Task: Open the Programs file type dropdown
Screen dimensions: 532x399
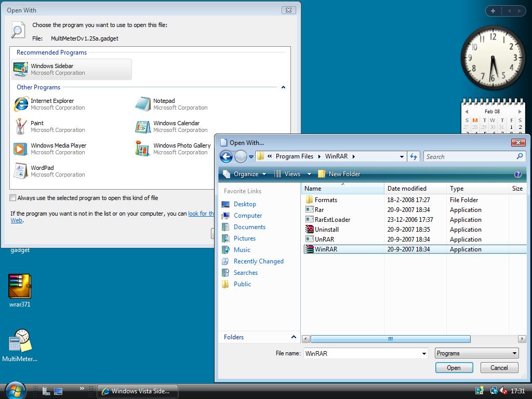Action: tap(477, 353)
